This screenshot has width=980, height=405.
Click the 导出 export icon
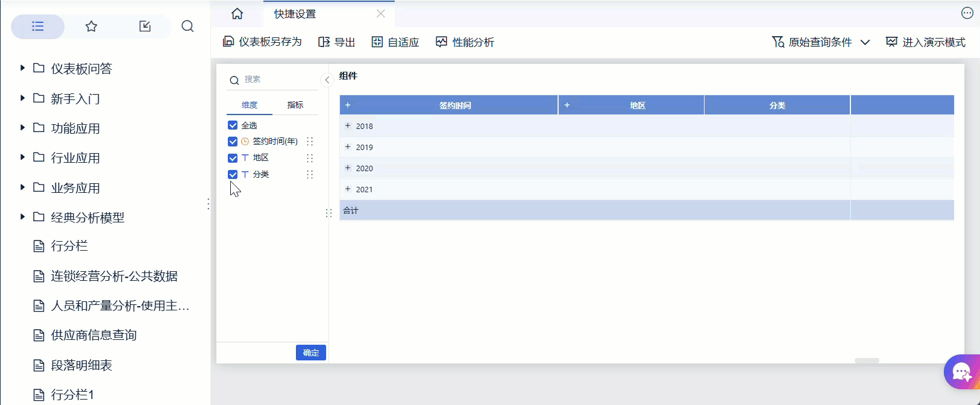(324, 42)
